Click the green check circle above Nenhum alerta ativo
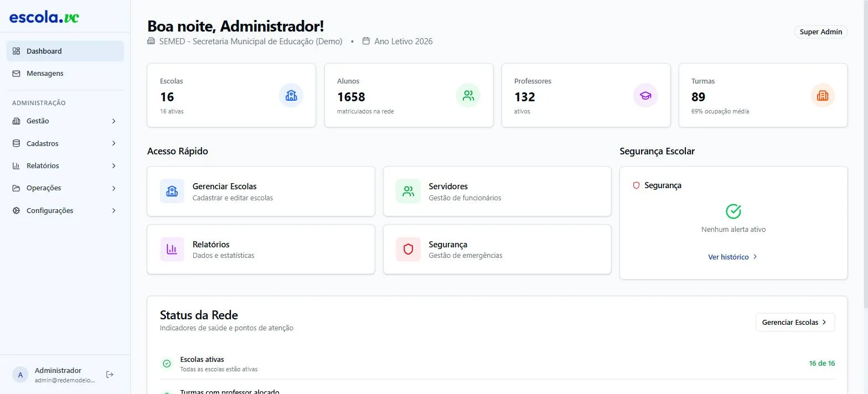The image size is (868, 394). 733,211
